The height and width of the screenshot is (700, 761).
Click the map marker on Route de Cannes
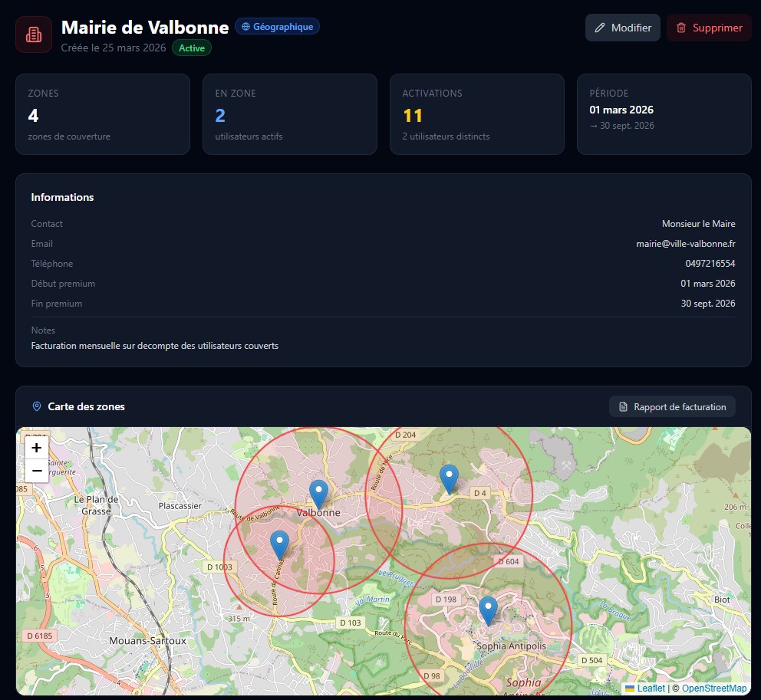click(280, 543)
